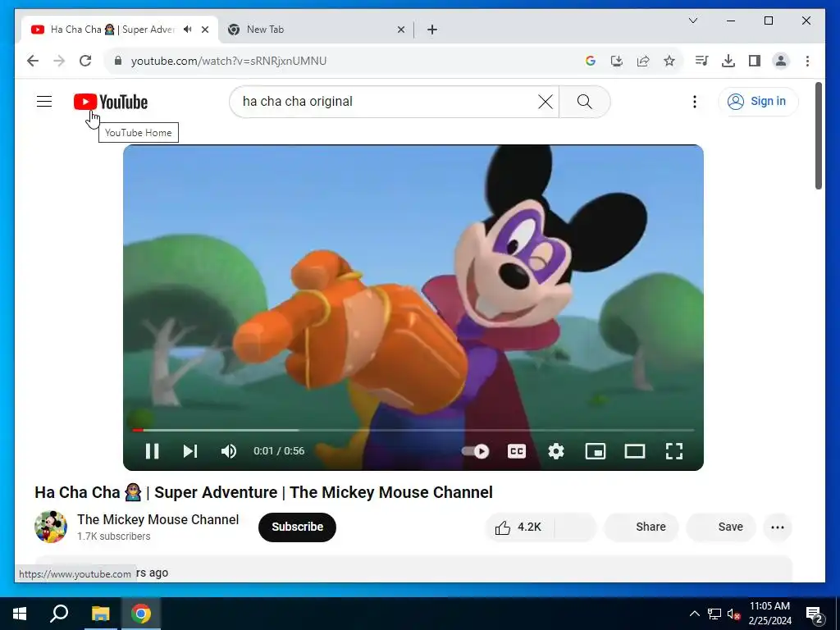Open the system volume tray icon
840x630 pixels.
tap(733, 614)
